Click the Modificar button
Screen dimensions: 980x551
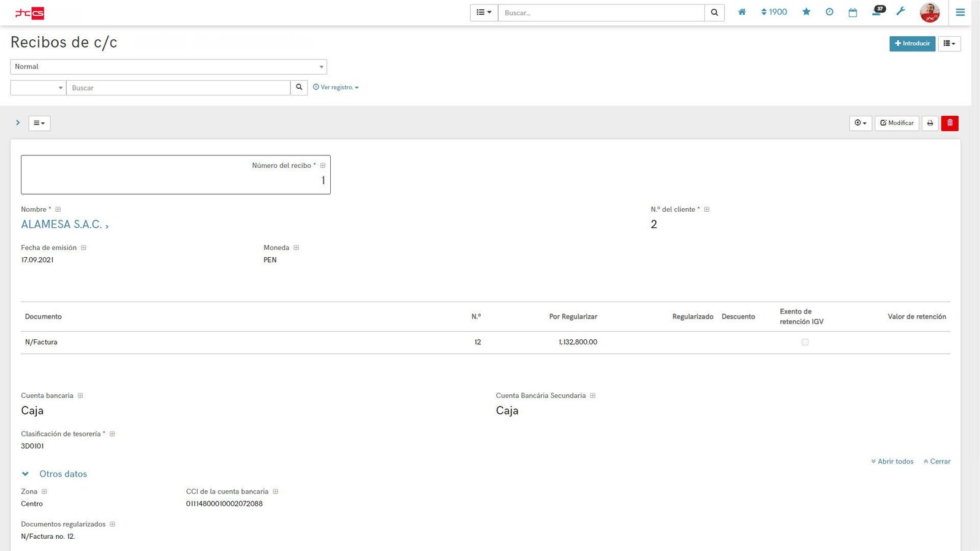pos(897,123)
